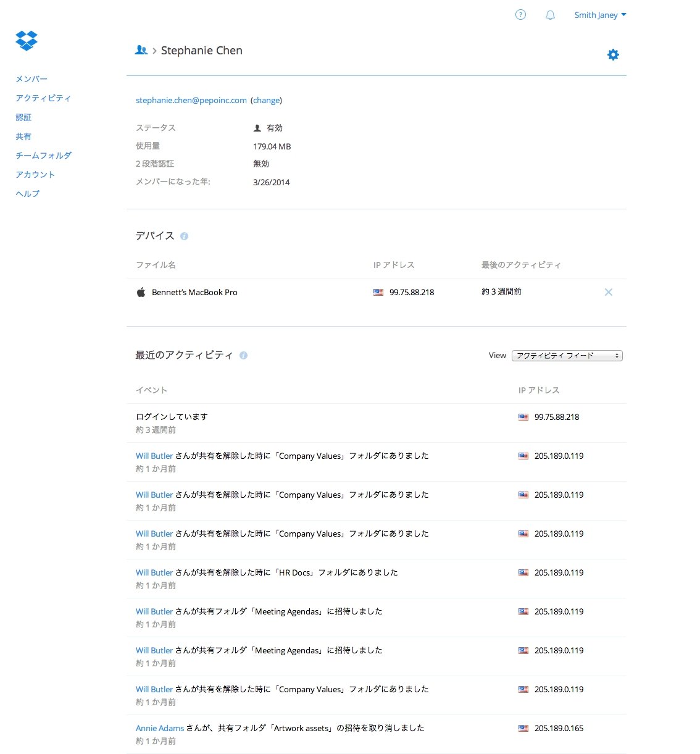Open the help question mark icon
The width and height of the screenshot is (700, 754).
(x=520, y=15)
